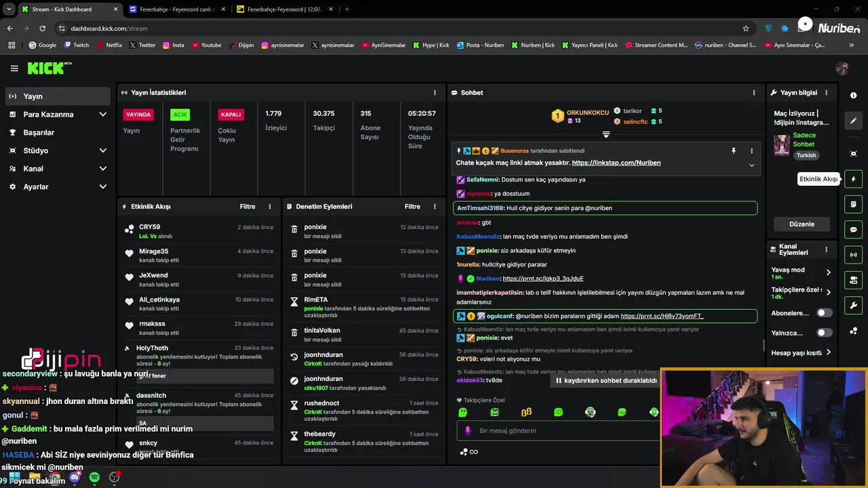Click the trash icon for ponixie 12 dakika
This screenshot has height=488, width=868.
294,230
